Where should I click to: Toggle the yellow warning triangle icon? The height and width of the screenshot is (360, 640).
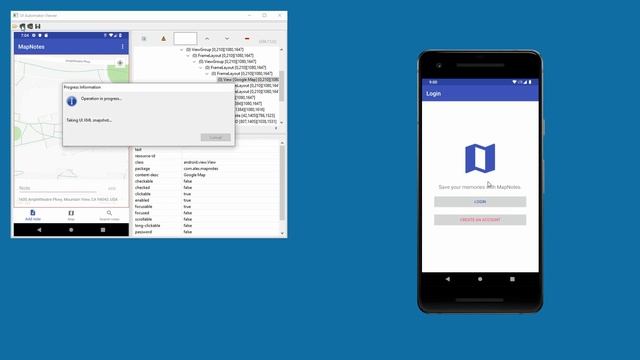tap(163, 39)
